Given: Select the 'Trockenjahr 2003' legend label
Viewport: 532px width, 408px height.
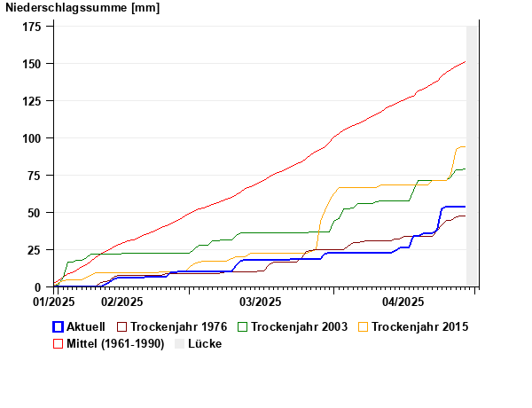Looking at the screenshot, I should (x=300, y=327).
